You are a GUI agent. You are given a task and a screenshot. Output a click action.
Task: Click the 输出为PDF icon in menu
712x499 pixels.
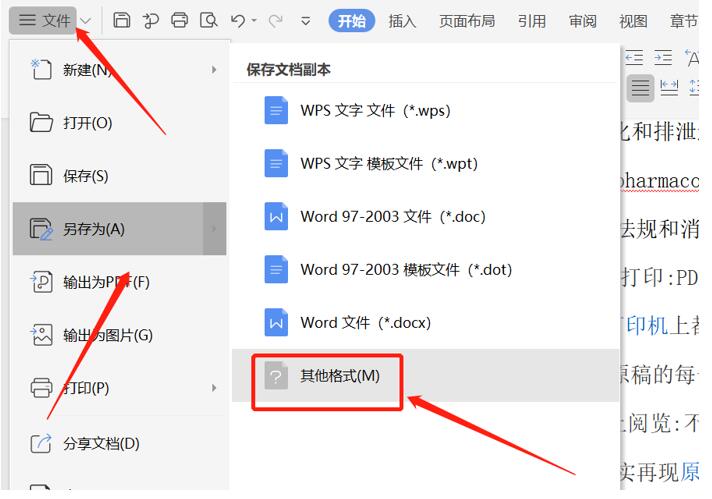pyautogui.click(x=41, y=282)
